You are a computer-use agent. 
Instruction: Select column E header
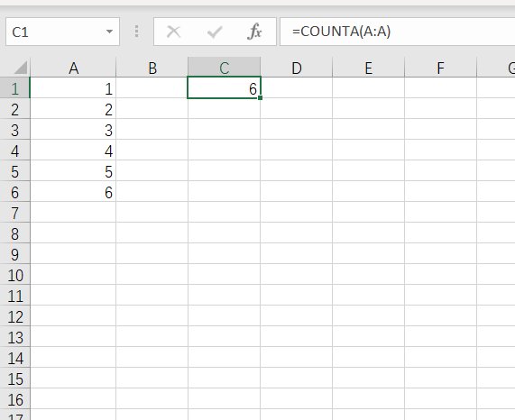tap(369, 68)
